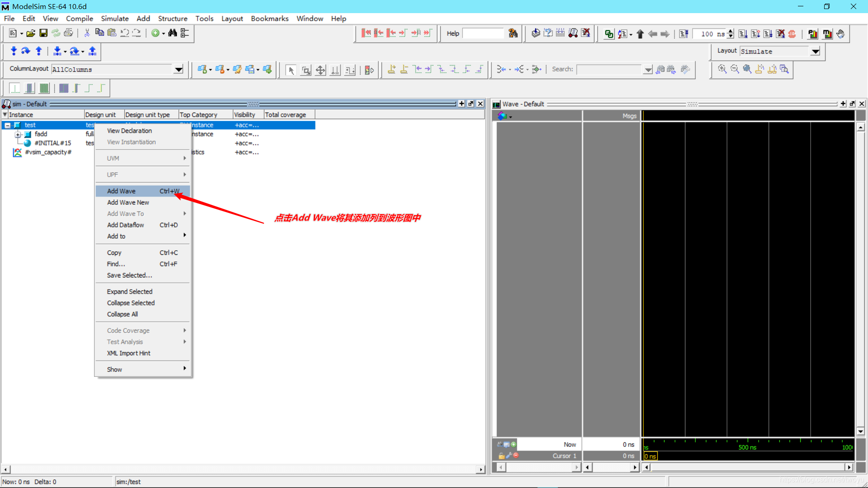Select the #INITIAL#15 tree row
This screenshot has width=868, height=488.
[x=52, y=143]
